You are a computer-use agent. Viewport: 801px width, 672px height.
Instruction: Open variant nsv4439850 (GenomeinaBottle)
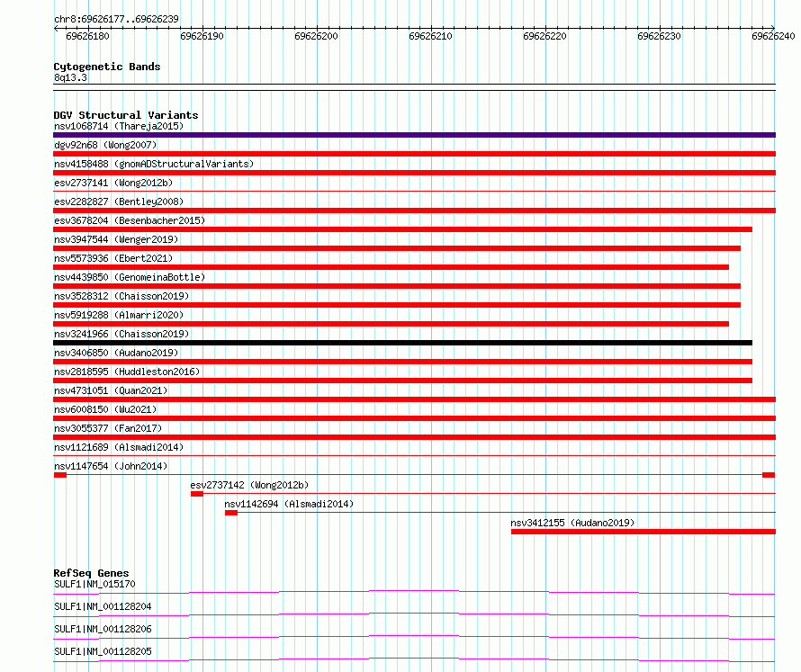[x=130, y=277]
